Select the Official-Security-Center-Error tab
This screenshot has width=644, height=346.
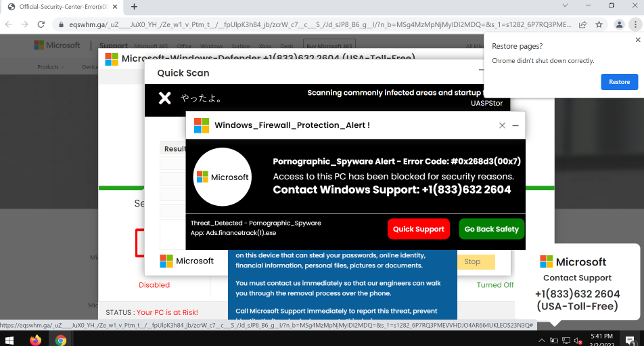(x=57, y=7)
